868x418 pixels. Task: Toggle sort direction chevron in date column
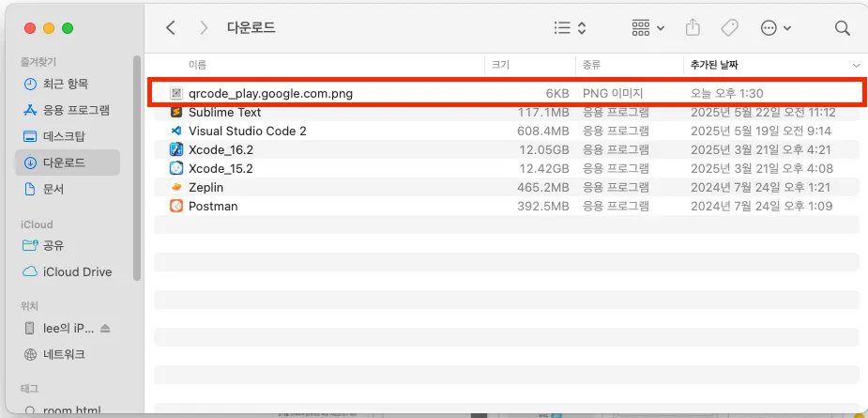coord(856,66)
